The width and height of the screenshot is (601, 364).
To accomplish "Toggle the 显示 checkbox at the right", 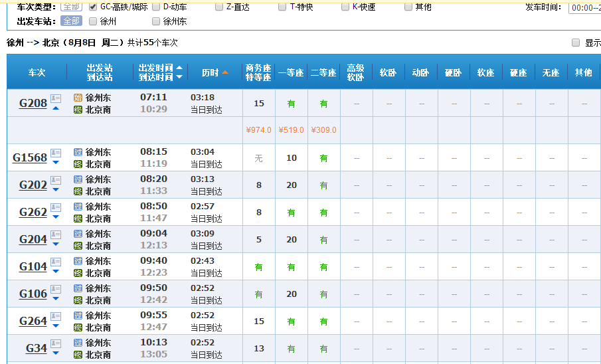I will point(576,43).
